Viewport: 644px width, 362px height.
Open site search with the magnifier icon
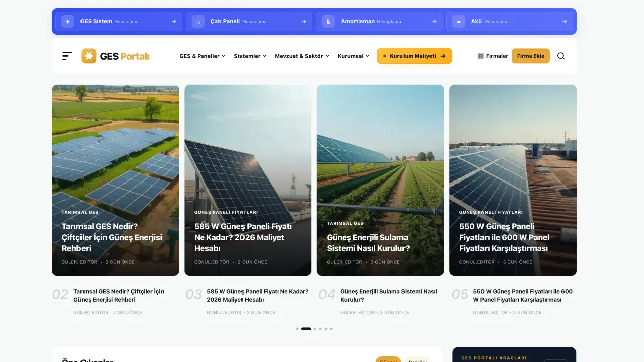click(x=561, y=56)
